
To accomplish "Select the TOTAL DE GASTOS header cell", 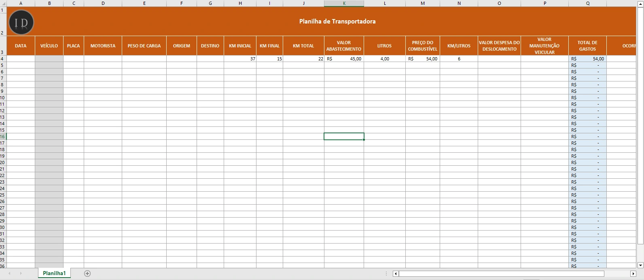I will click(x=587, y=46).
